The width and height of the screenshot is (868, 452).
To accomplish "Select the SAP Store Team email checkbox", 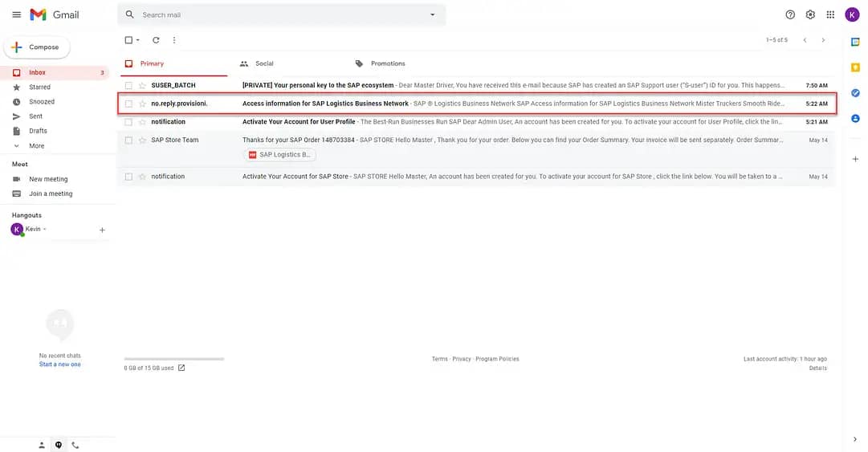I will 128,140.
